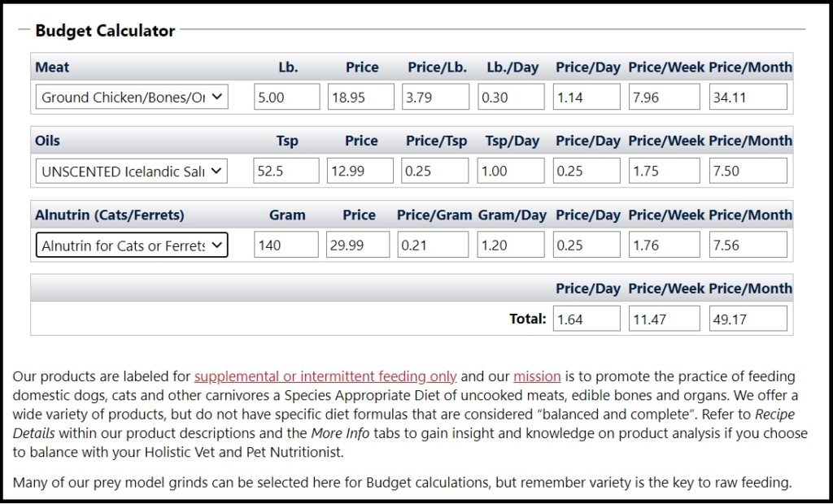Click the Meat Price field showing 18.95
833x504 pixels.
(361, 98)
